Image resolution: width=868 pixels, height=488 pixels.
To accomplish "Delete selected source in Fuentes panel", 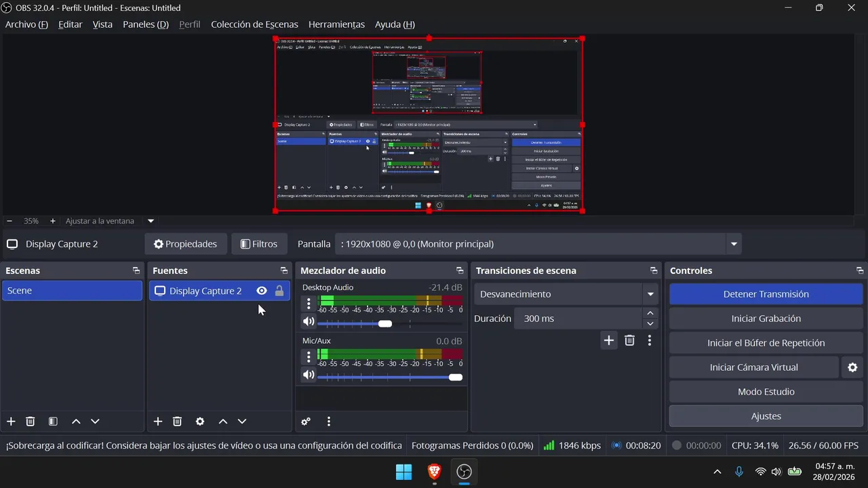I will coord(177,422).
